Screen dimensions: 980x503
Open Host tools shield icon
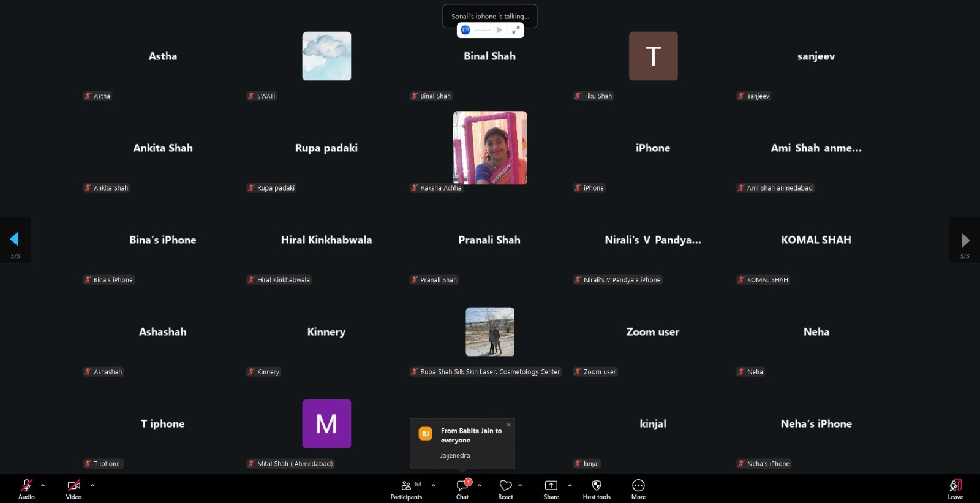tap(597, 488)
